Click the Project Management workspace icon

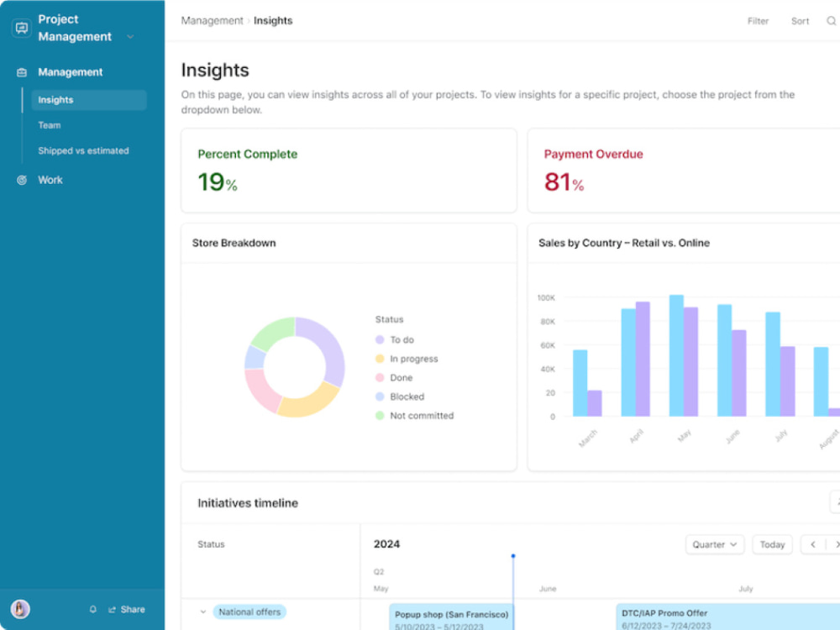(x=22, y=28)
